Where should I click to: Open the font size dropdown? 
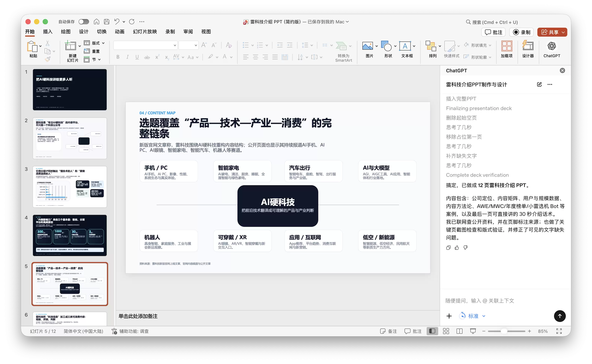click(x=196, y=45)
